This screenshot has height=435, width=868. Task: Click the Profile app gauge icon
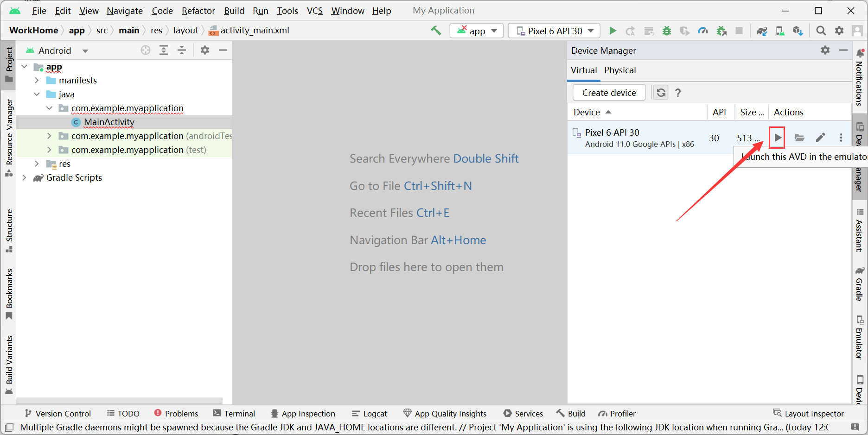(703, 31)
